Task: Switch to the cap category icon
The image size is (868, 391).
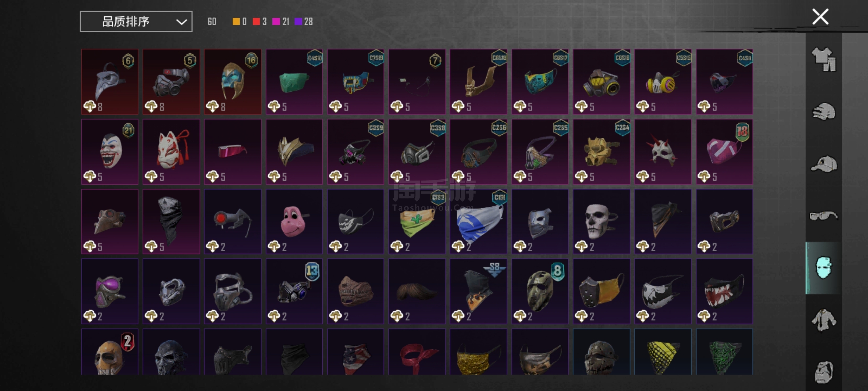Action: 824,164
